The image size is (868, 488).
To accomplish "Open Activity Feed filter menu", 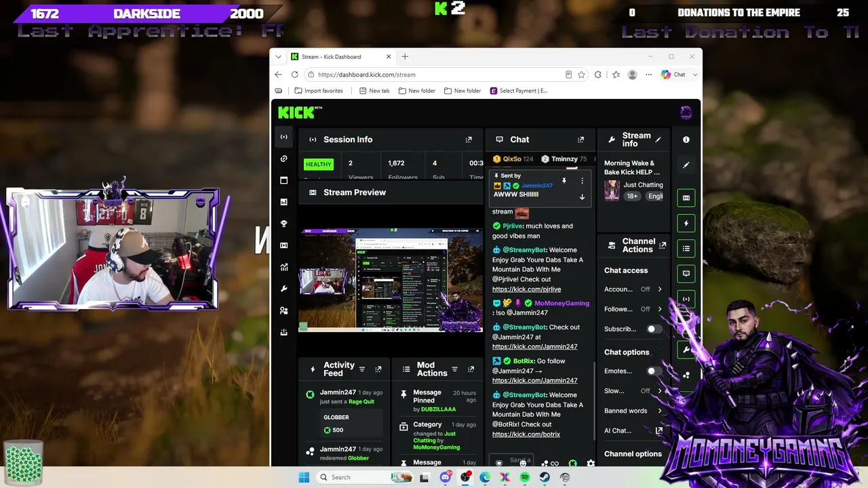I will [x=362, y=369].
